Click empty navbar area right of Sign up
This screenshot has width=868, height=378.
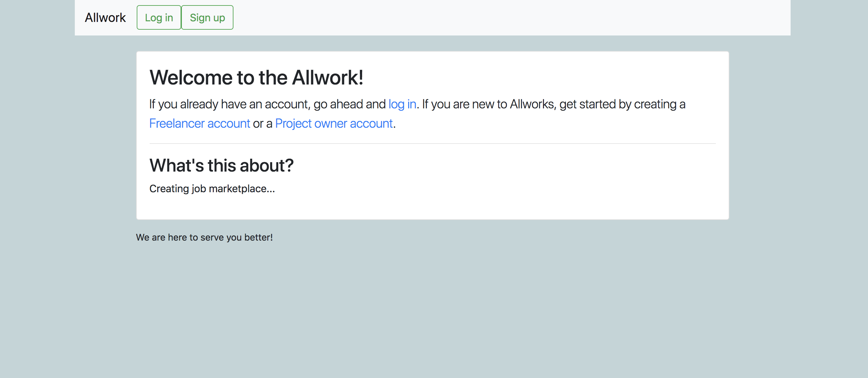point(506,17)
